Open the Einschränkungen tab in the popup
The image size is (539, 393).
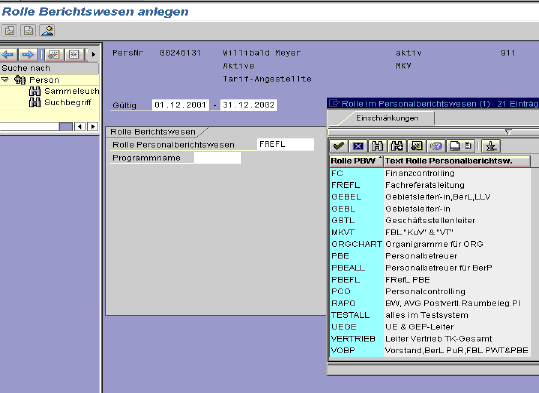pos(387,118)
